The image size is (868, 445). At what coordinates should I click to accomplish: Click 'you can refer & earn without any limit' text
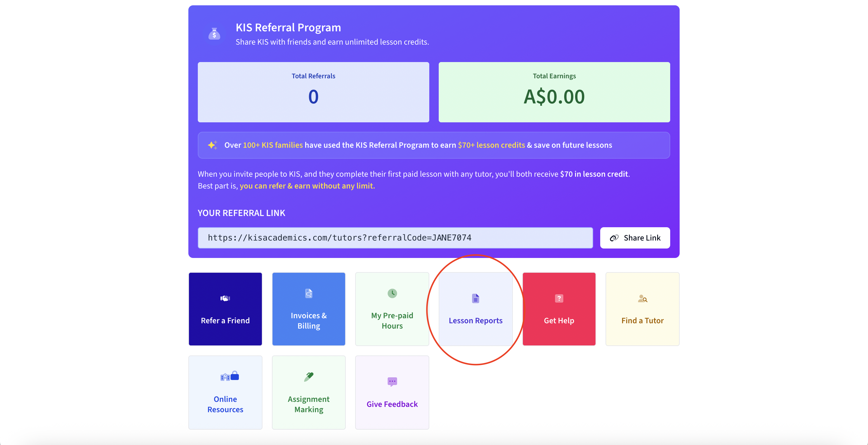(x=307, y=186)
